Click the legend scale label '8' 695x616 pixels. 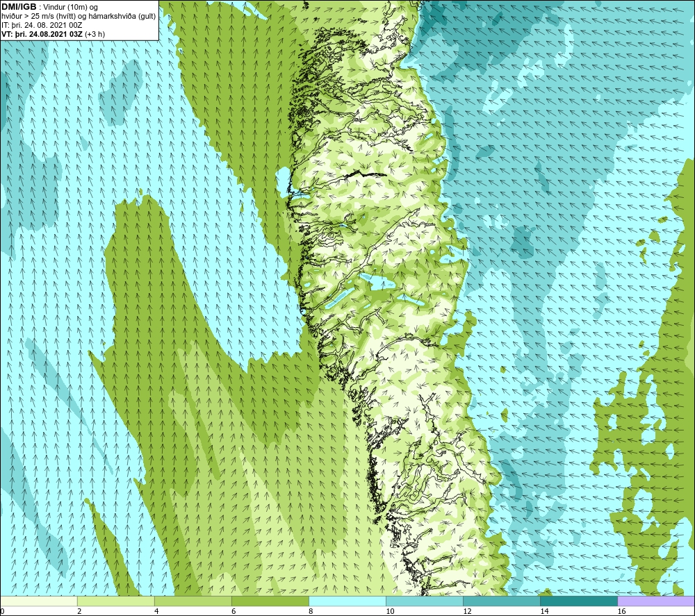[311, 612]
